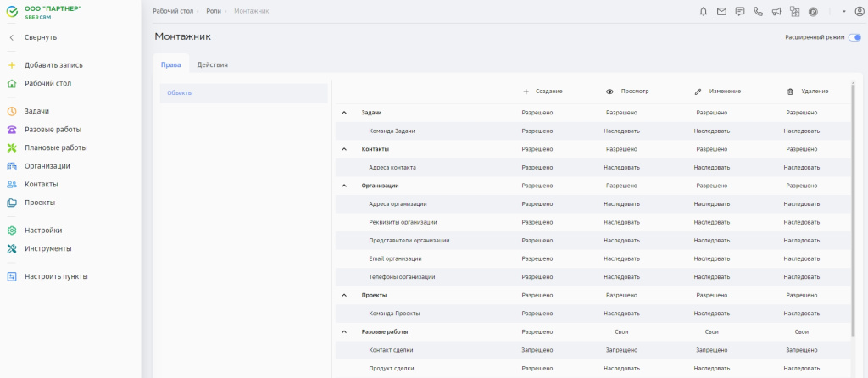Collapse the Организации permissions group
The height and width of the screenshot is (378, 868).
[x=344, y=185]
